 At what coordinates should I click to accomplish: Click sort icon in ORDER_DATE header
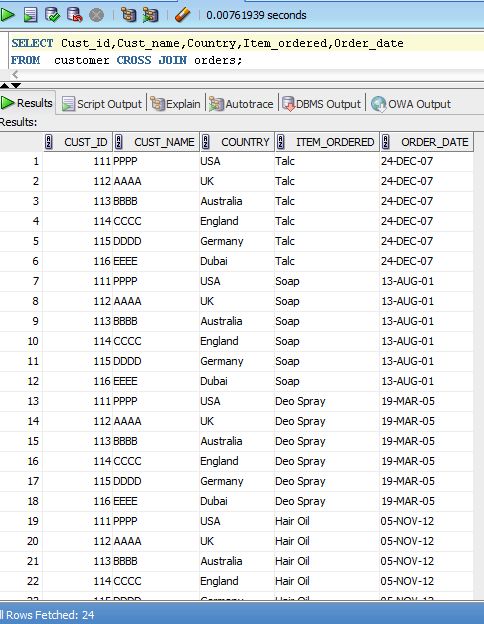click(386, 142)
